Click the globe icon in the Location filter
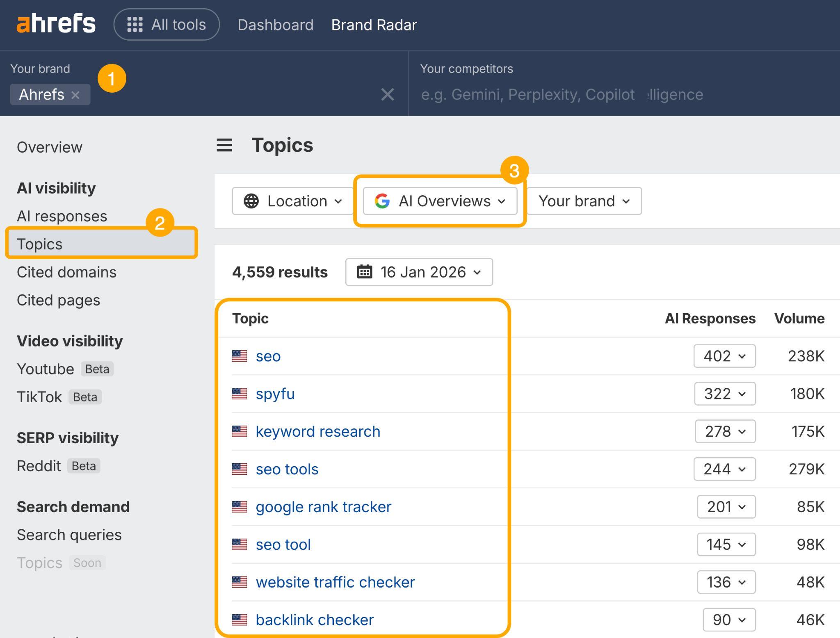 pyautogui.click(x=251, y=201)
